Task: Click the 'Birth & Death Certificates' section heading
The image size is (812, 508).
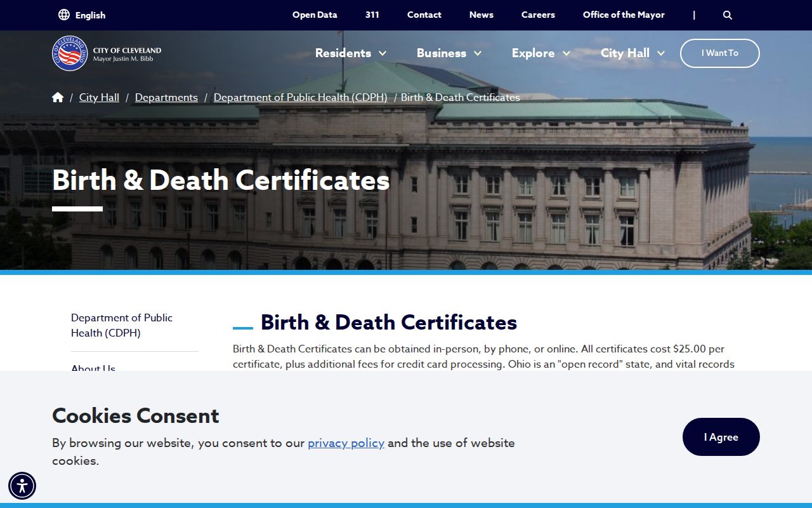Action: pos(389,323)
